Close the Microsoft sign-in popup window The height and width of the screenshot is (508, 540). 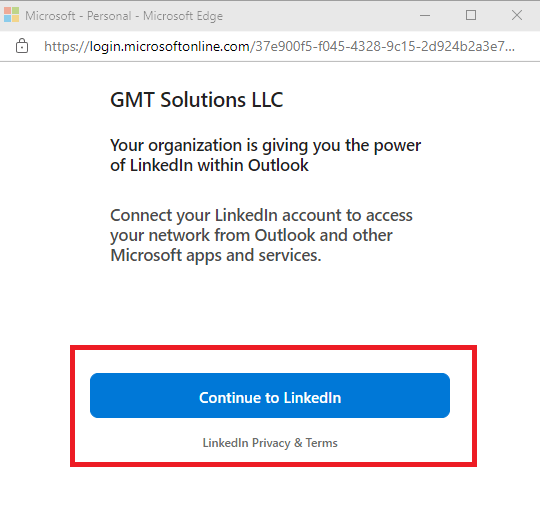click(517, 15)
